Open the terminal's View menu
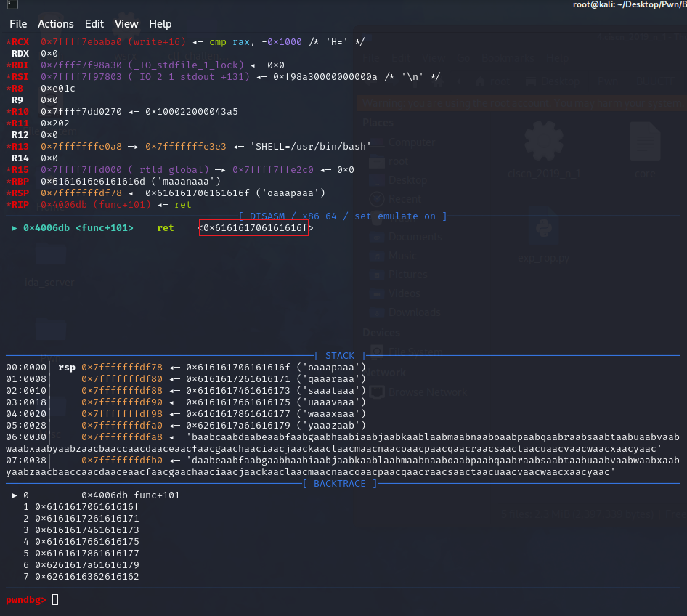The width and height of the screenshot is (687, 616). [x=126, y=24]
